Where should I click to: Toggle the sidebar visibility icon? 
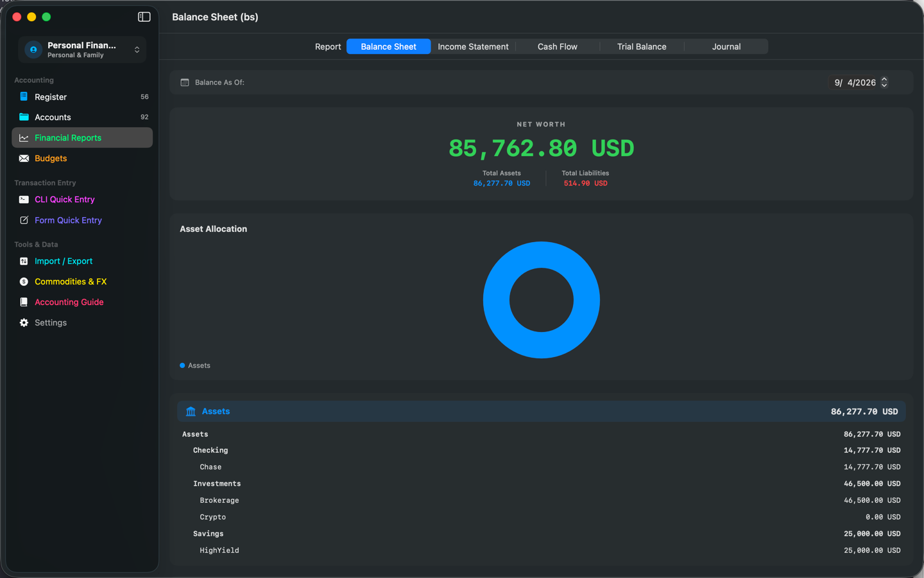(x=144, y=17)
